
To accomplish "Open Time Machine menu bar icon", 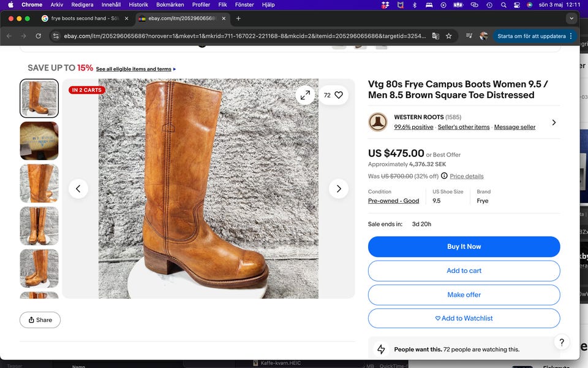I will (489, 5).
